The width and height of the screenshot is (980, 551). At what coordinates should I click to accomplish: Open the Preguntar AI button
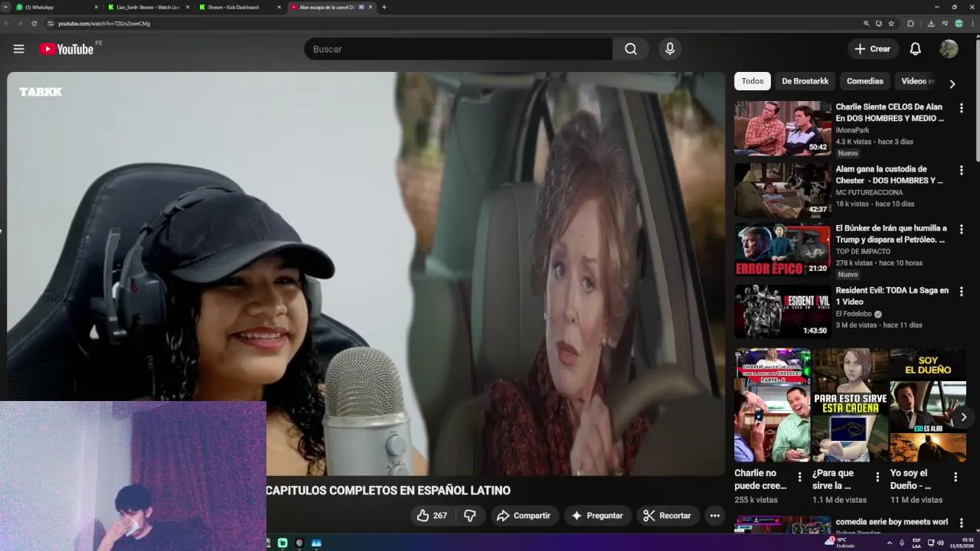(x=597, y=516)
